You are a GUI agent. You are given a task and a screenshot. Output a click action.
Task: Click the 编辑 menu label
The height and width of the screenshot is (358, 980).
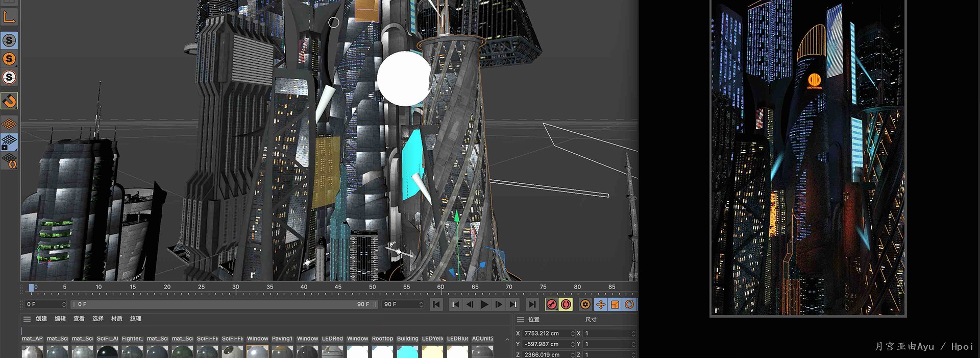point(60,319)
